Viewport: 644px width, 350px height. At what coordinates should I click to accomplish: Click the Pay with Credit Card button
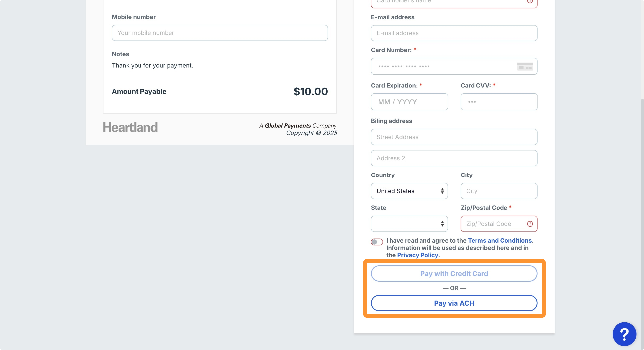[454, 274]
